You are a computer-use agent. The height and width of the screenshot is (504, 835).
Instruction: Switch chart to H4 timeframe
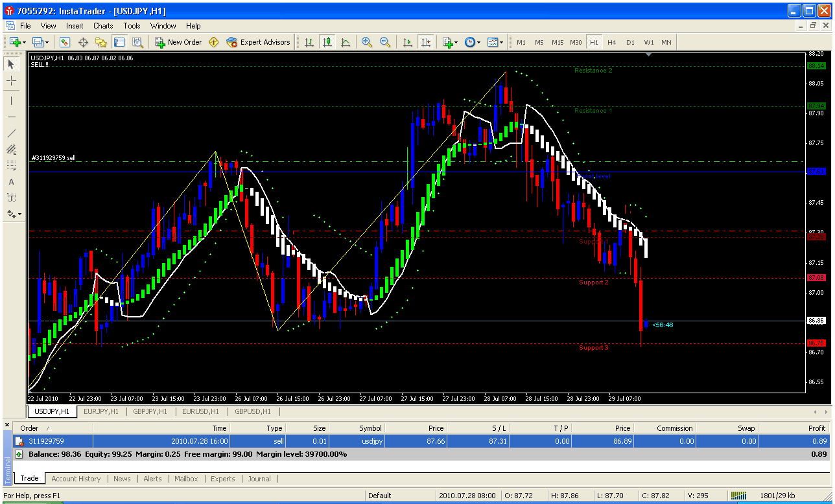611,42
